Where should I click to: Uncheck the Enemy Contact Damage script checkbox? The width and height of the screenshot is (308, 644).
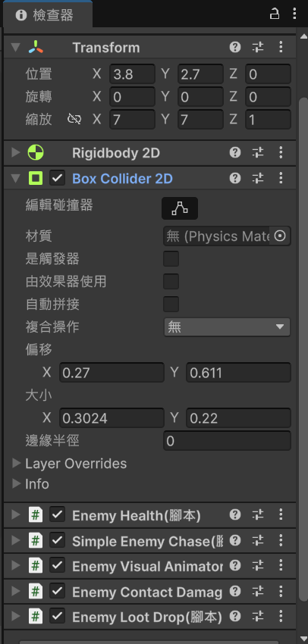(57, 592)
